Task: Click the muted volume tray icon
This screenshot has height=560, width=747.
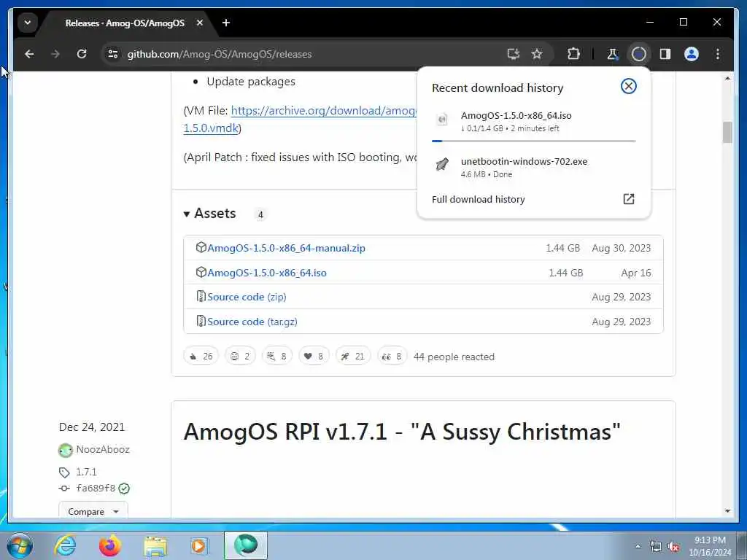Action: tap(673, 547)
